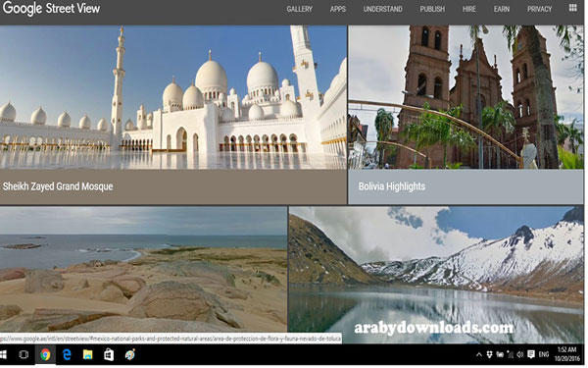Image resolution: width=588 pixels, height=368 pixels.
Task: Open the snowy mountain lake photo
Action: coord(436,275)
